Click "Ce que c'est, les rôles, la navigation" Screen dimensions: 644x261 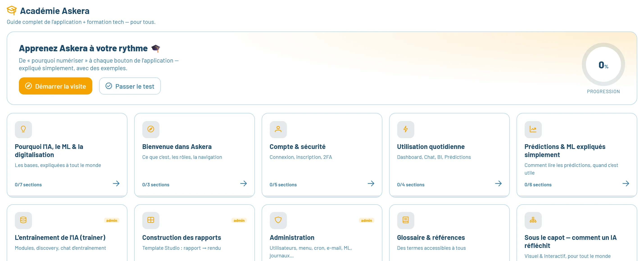182,157
